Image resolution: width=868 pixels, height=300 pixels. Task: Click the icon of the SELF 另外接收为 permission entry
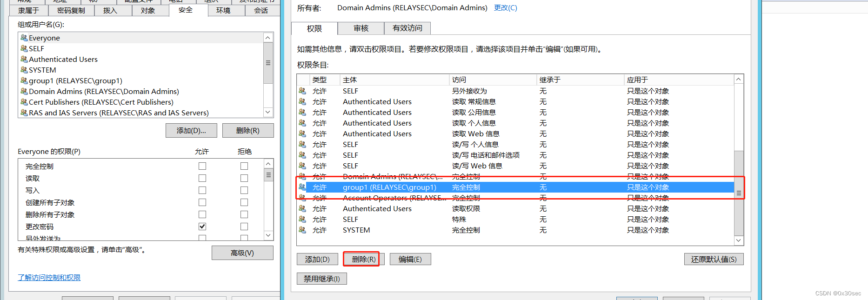pyautogui.click(x=302, y=91)
